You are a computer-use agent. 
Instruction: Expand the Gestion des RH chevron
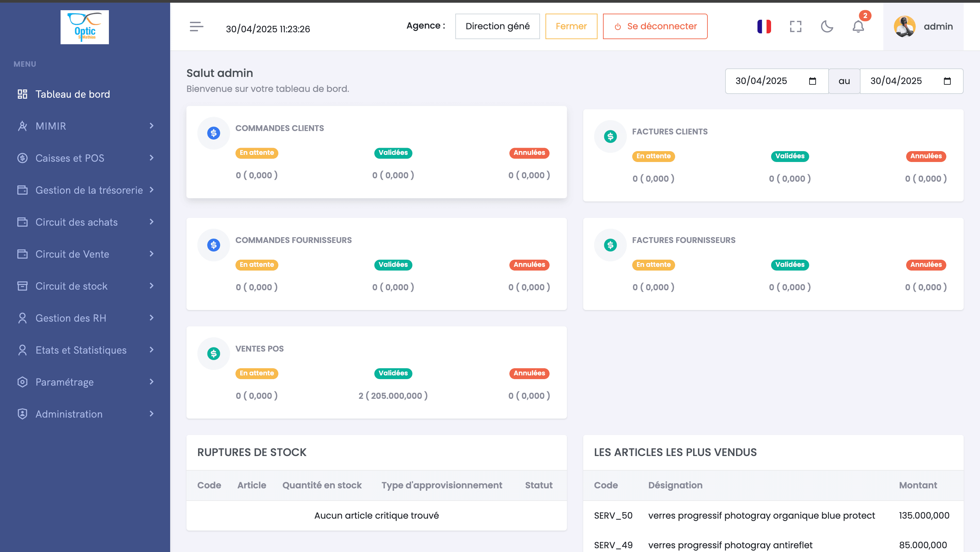click(152, 317)
